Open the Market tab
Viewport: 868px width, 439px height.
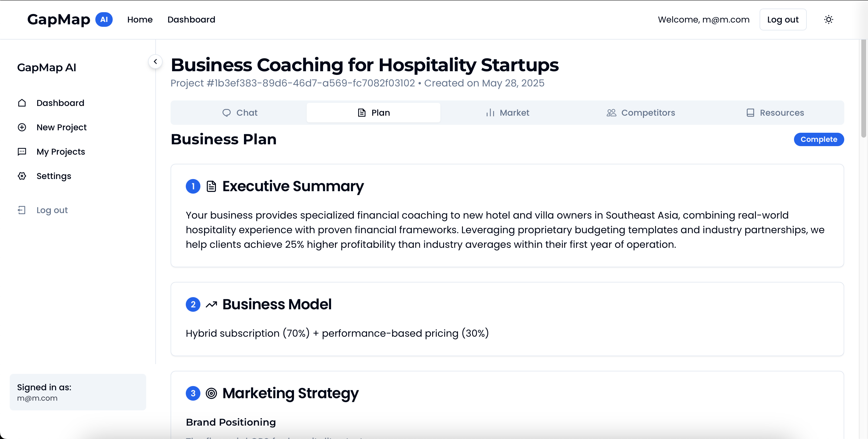click(x=507, y=113)
